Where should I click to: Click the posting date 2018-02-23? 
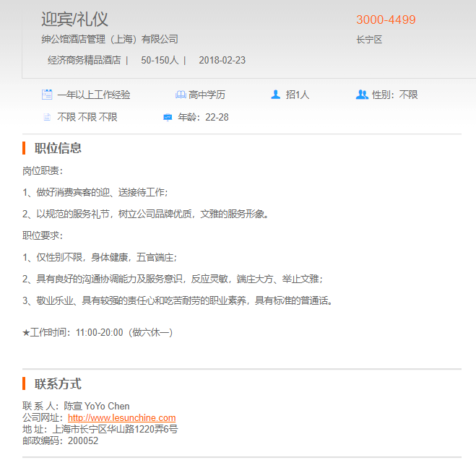point(222,60)
